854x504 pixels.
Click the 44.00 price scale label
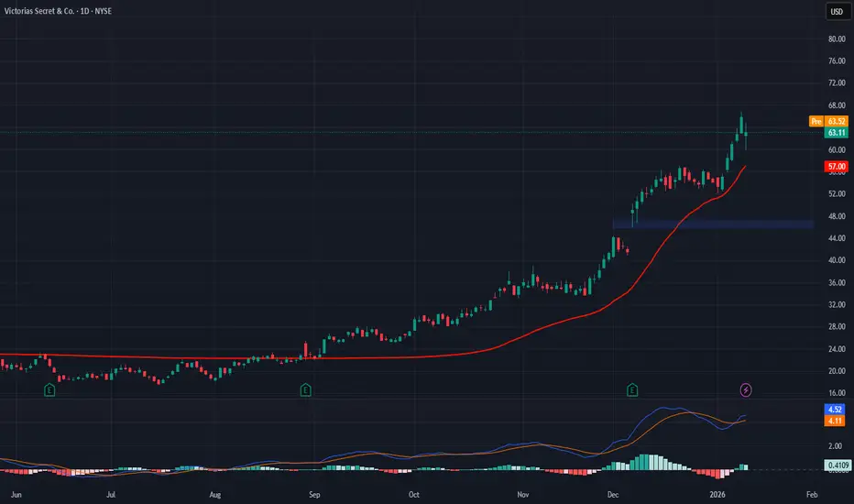pyautogui.click(x=837, y=238)
